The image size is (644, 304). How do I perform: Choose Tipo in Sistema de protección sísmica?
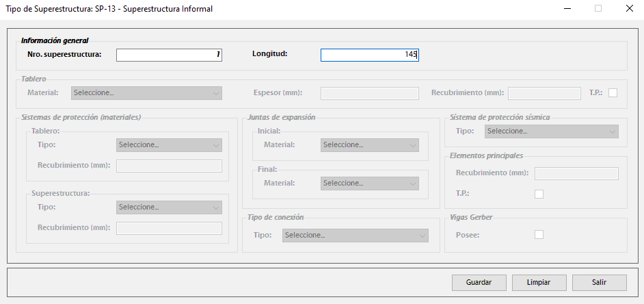pyautogui.click(x=551, y=131)
